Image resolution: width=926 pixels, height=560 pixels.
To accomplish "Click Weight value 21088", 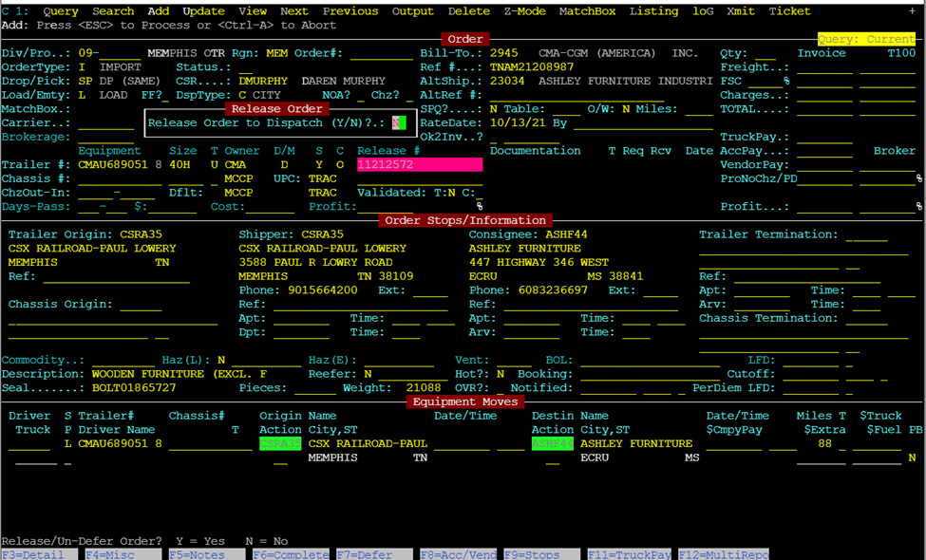I will point(424,388).
